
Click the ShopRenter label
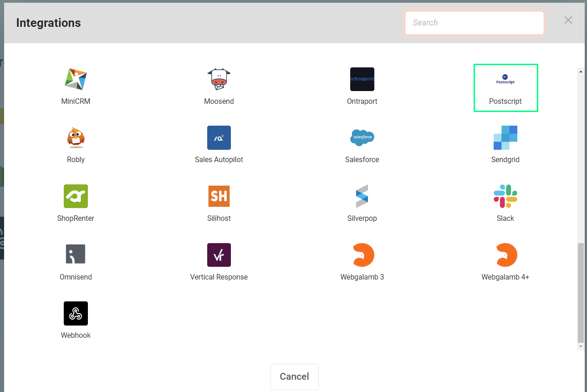coord(76,218)
